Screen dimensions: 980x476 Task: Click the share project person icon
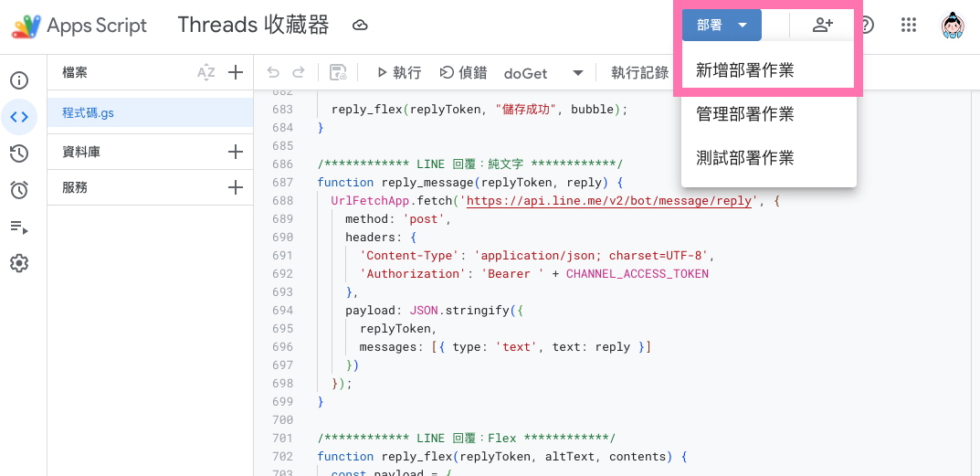pos(822,26)
